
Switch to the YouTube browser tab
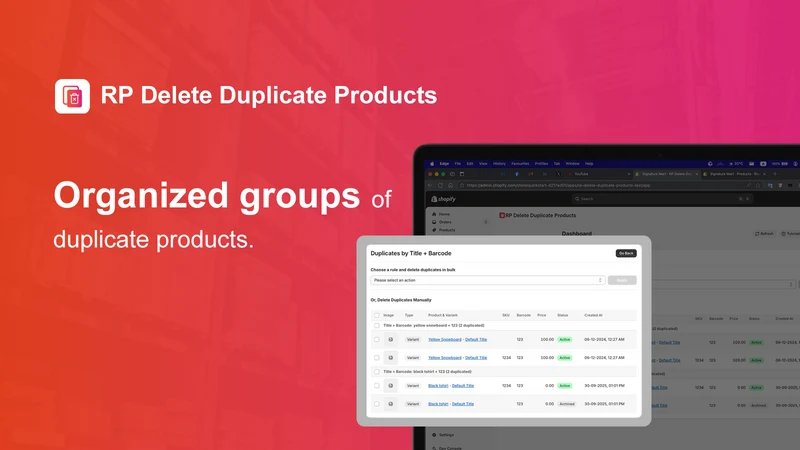pyautogui.click(x=599, y=174)
